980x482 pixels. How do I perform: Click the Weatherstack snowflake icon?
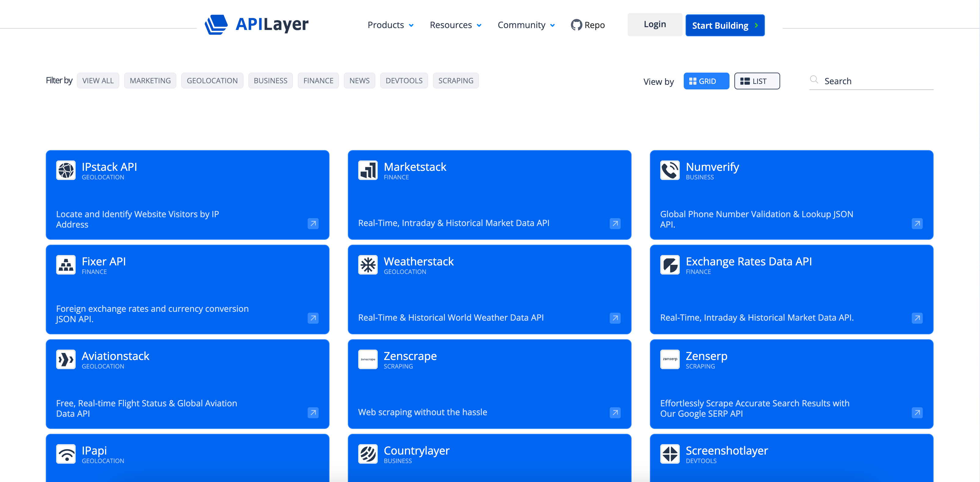coord(368,265)
